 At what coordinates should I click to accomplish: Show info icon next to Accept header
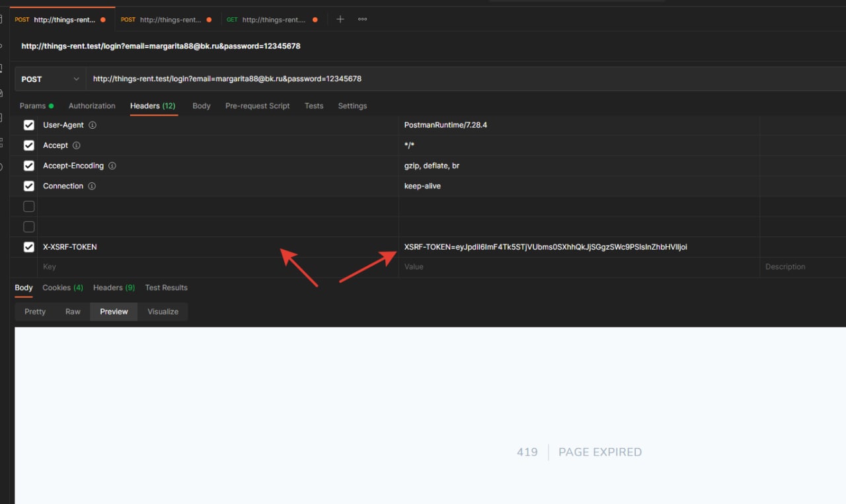click(76, 145)
